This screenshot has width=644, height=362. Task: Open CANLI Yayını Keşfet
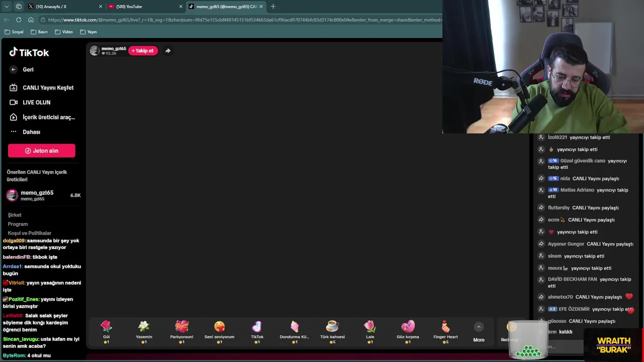(41, 87)
